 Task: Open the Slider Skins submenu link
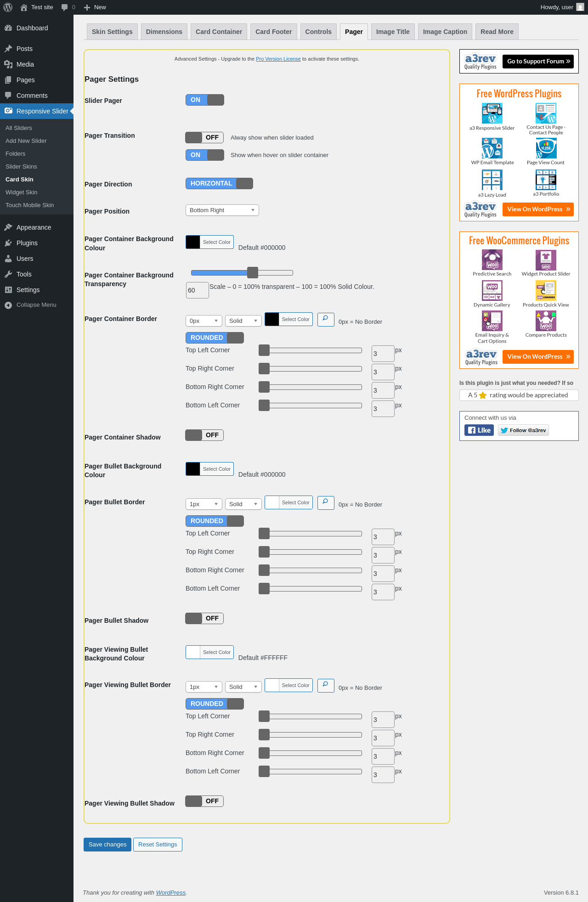(21, 167)
